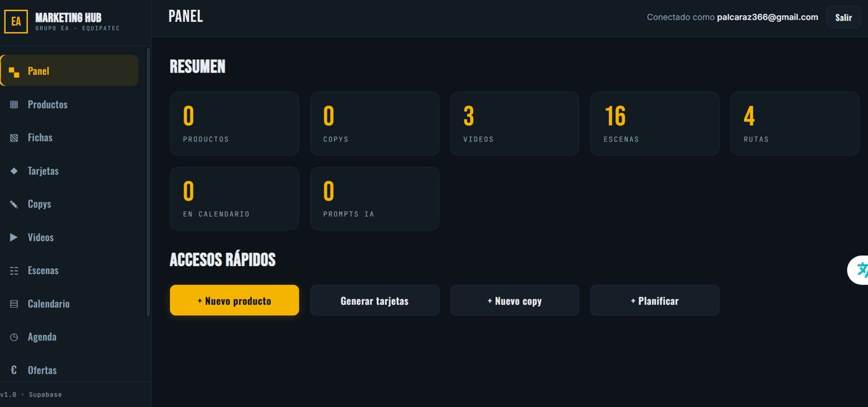868x407 pixels.
Task: Click the Escenas list icon
Action: [14, 271]
